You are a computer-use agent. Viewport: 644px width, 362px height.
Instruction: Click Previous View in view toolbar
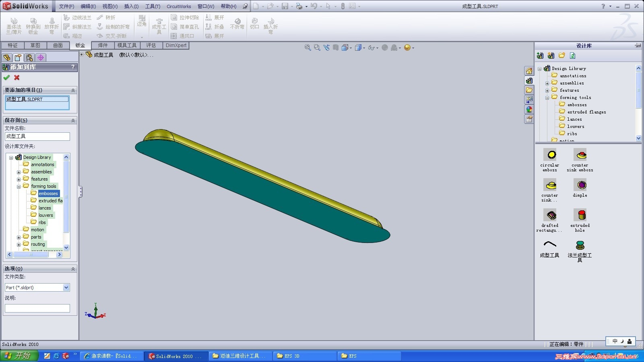(x=326, y=47)
